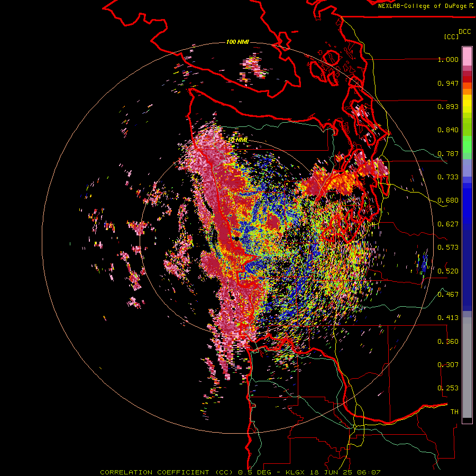Click the pink top segment of the color bar
Image resolution: width=476 pixels, height=476 pixels.
point(467,56)
